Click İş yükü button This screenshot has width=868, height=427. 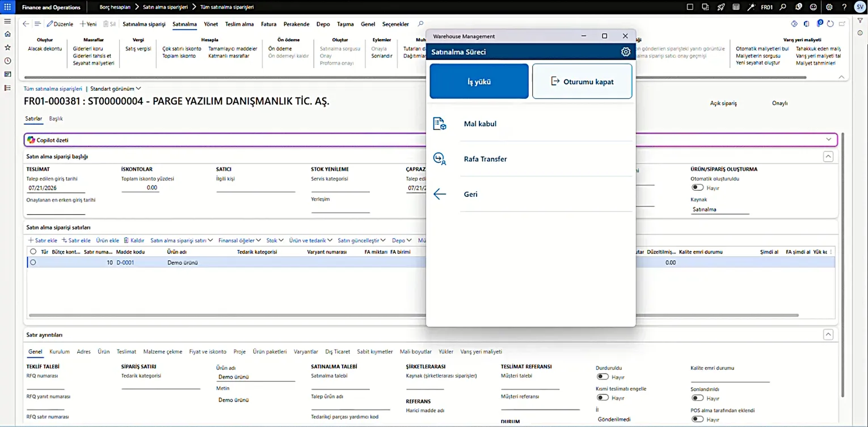coord(479,81)
